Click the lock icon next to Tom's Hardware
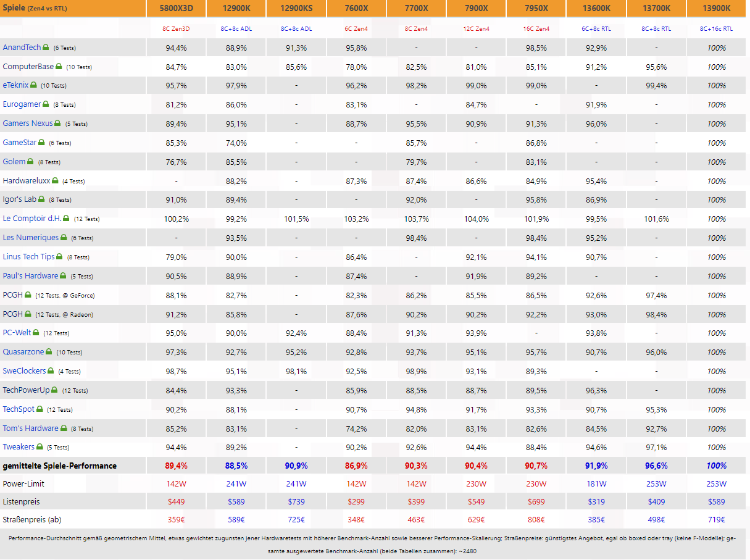 64,428
